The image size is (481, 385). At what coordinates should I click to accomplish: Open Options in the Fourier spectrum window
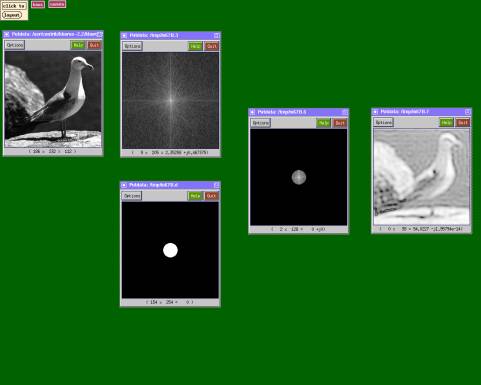(x=132, y=46)
